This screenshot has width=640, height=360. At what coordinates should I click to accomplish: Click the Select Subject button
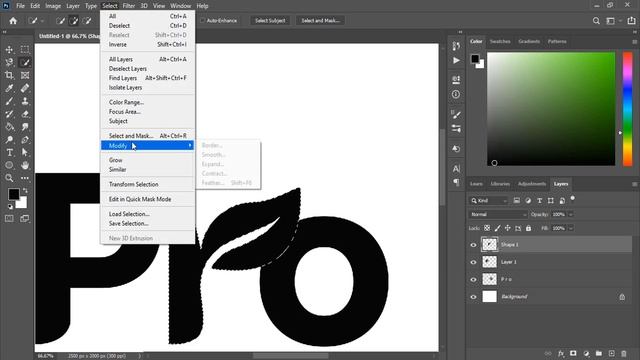coord(270,20)
